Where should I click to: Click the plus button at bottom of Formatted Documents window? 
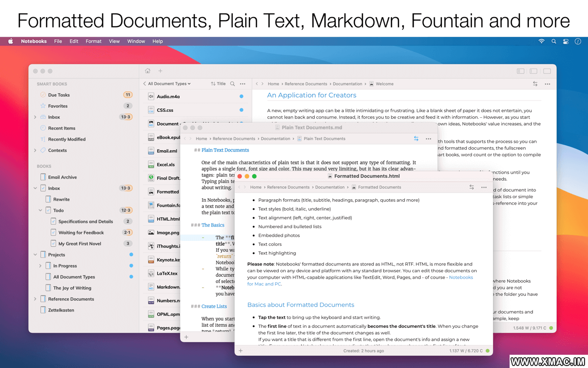(240, 351)
